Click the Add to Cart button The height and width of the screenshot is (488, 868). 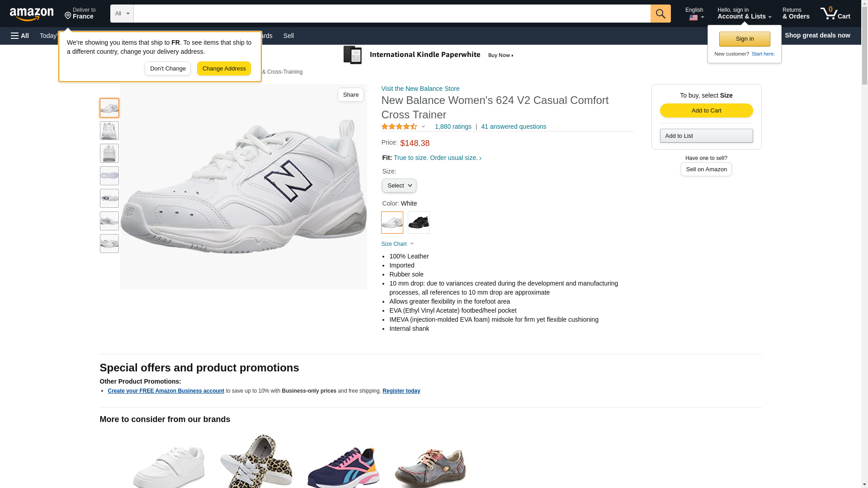(x=706, y=111)
